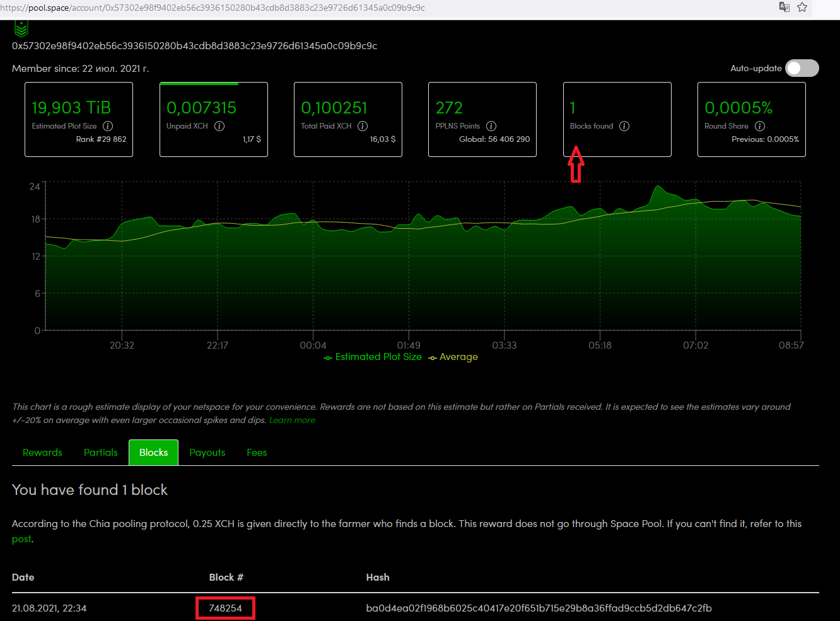Open the 'post' link about farmer reward
840x621 pixels.
pyautogui.click(x=21, y=539)
